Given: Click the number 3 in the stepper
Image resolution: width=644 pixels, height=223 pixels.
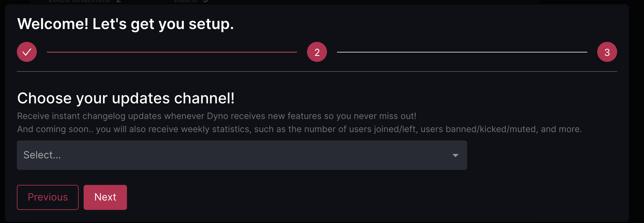Looking at the screenshot, I should (607, 52).
